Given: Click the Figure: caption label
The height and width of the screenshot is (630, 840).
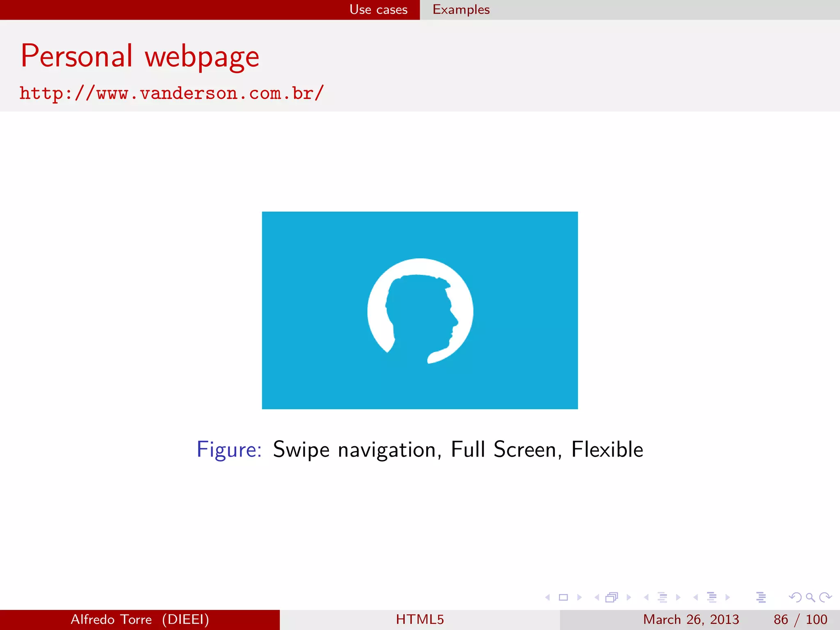Looking at the screenshot, I should coord(229,450).
